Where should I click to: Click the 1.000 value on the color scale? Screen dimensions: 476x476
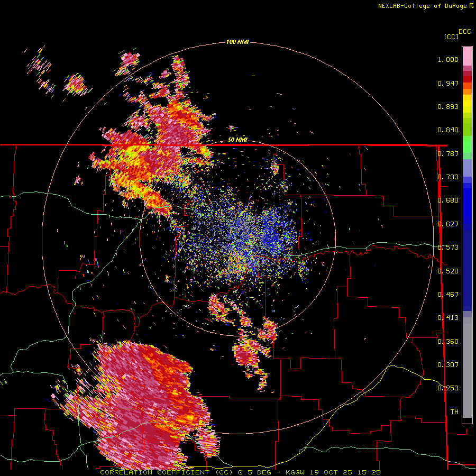(448, 59)
